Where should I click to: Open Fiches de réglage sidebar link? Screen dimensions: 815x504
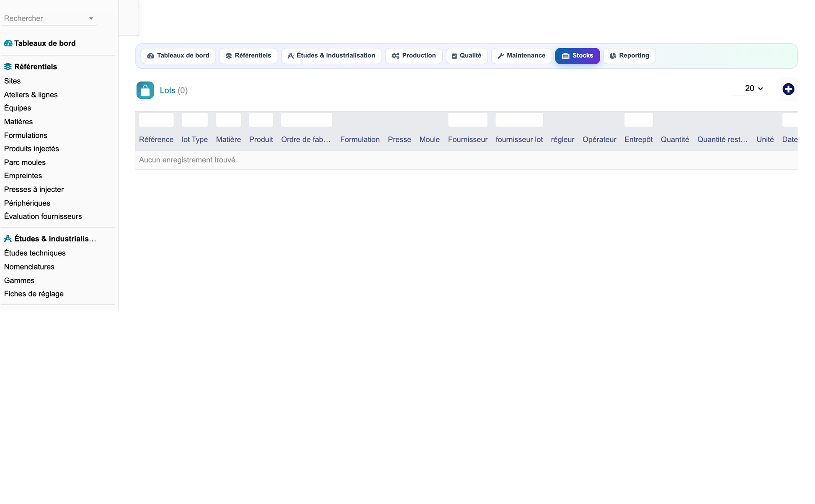34,294
